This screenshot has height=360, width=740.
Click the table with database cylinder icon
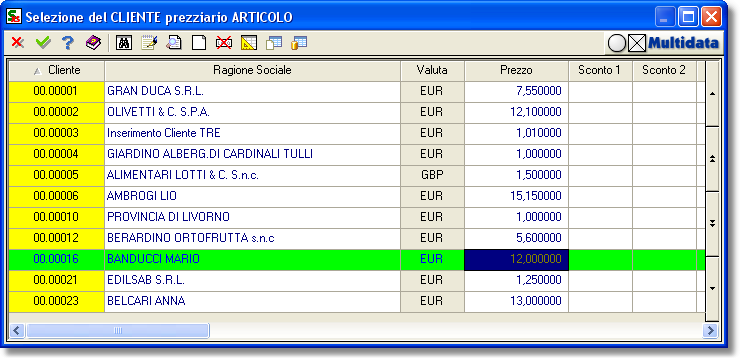click(299, 43)
